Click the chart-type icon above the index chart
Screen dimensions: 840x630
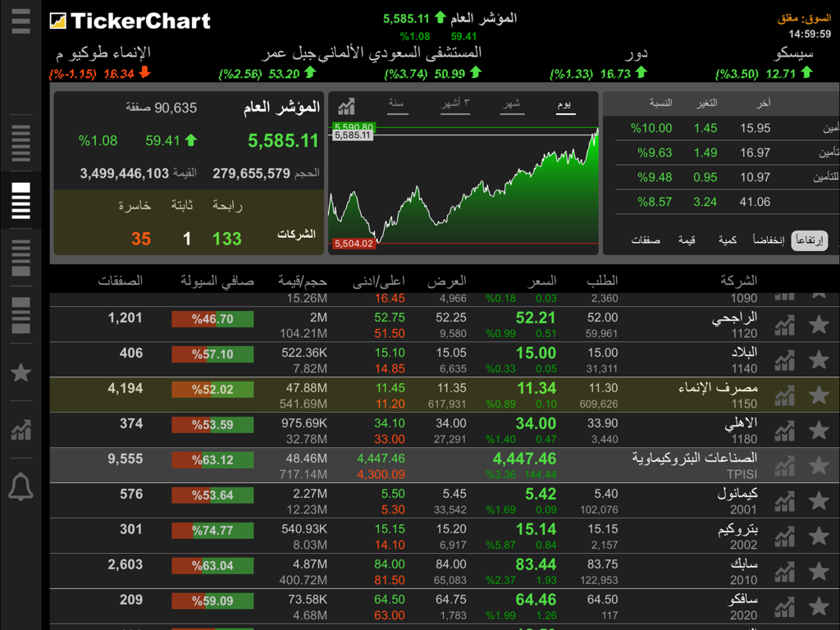(x=345, y=106)
